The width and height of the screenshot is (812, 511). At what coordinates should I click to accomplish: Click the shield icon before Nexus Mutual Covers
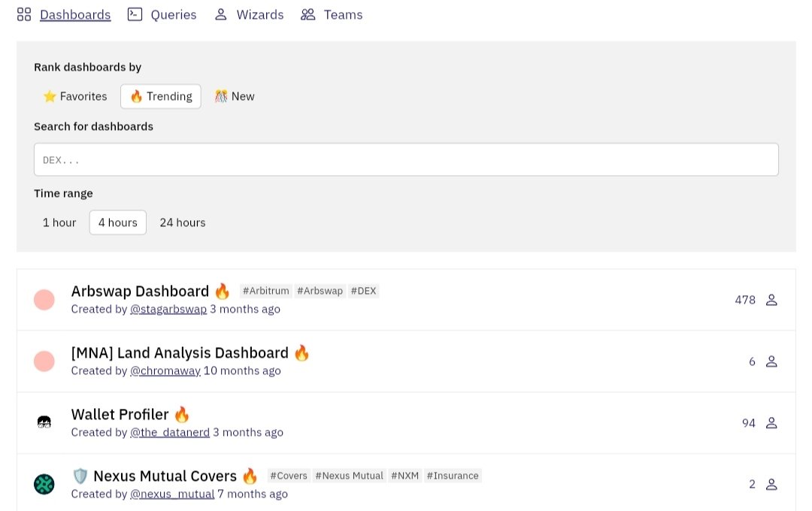point(80,476)
